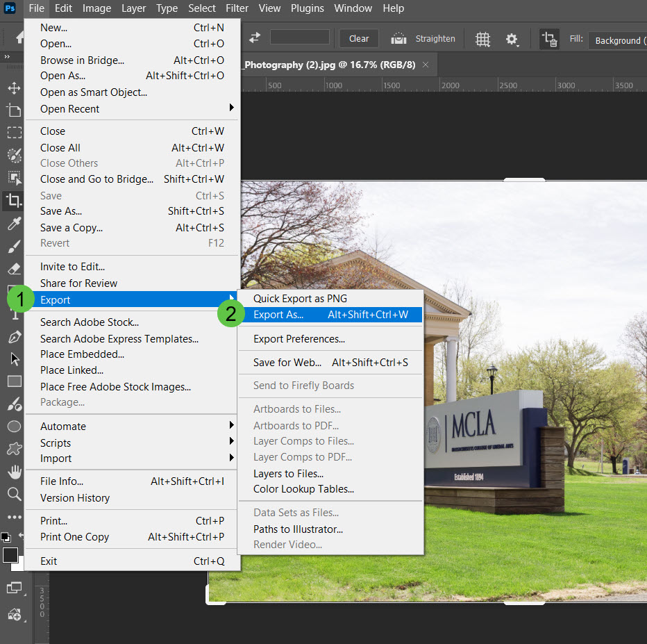Select the Eyedropper tool

click(15, 223)
